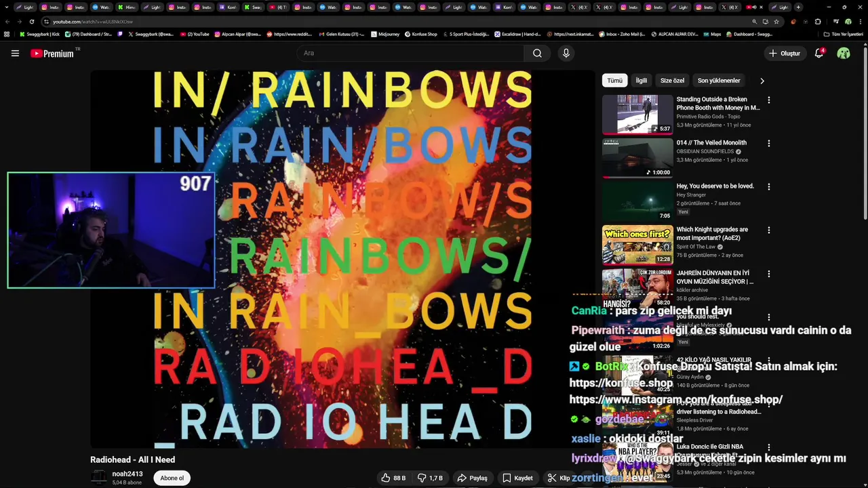Open Which Knight upgrades are most important title
The width and height of the screenshot is (868, 488).
[712, 234]
